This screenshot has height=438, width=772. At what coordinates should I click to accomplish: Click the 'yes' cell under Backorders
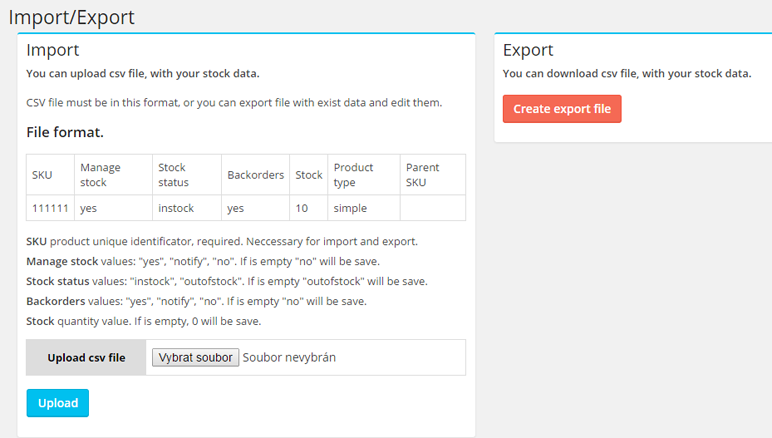(235, 208)
